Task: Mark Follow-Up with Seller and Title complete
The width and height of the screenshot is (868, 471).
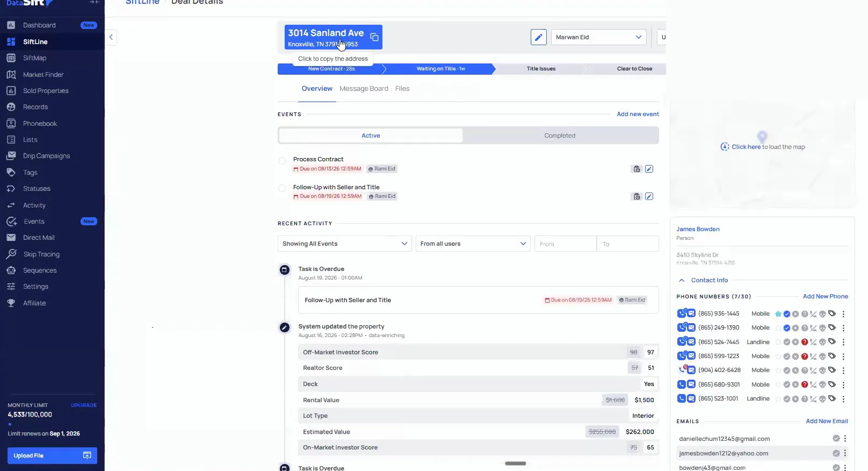Action: coord(282,188)
